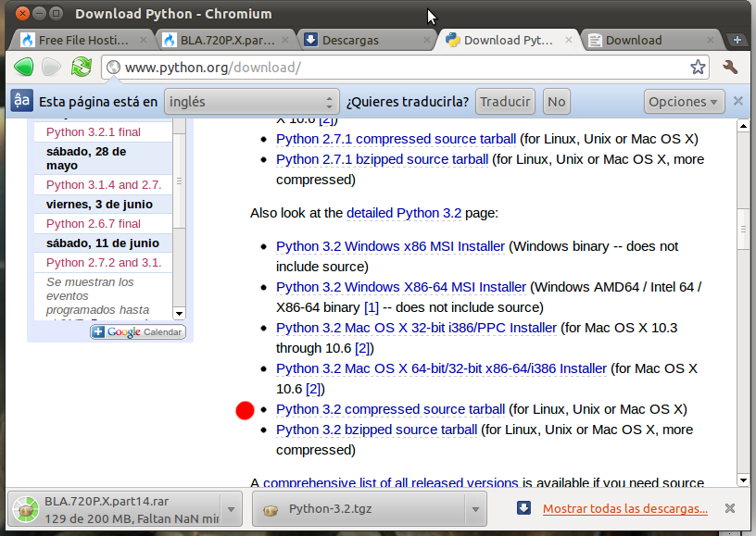Click the calendar widget scrollbar thumb
The width and height of the screenshot is (756, 536).
coord(179,181)
